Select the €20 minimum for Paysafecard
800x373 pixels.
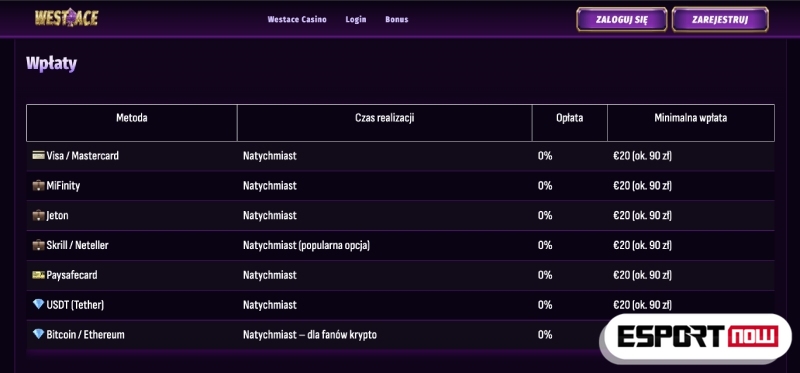point(642,275)
